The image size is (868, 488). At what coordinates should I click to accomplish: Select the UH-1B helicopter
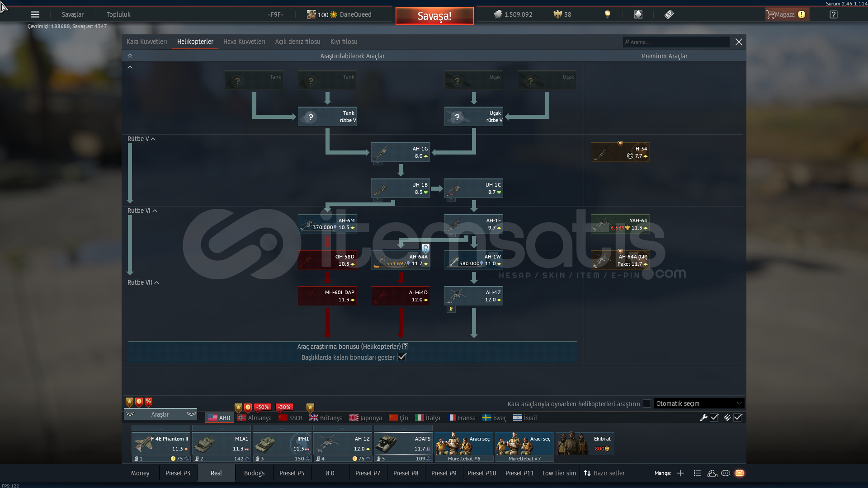[400, 188]
